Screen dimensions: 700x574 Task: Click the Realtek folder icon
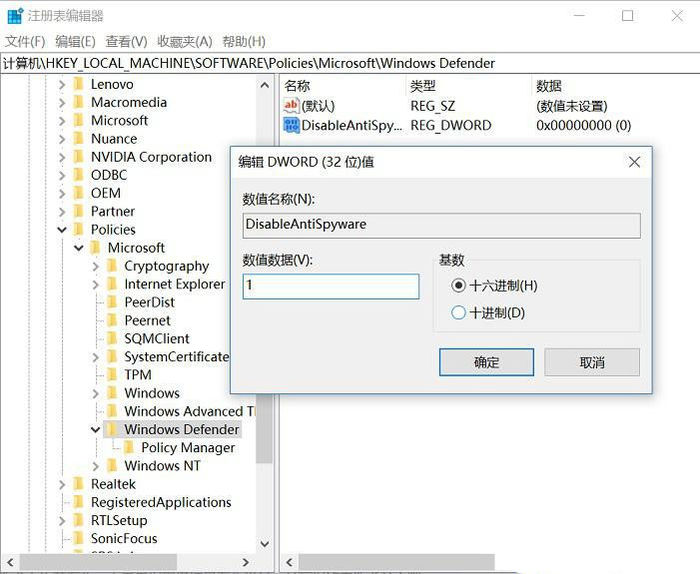pyautogui.click(x=78, y=484)
